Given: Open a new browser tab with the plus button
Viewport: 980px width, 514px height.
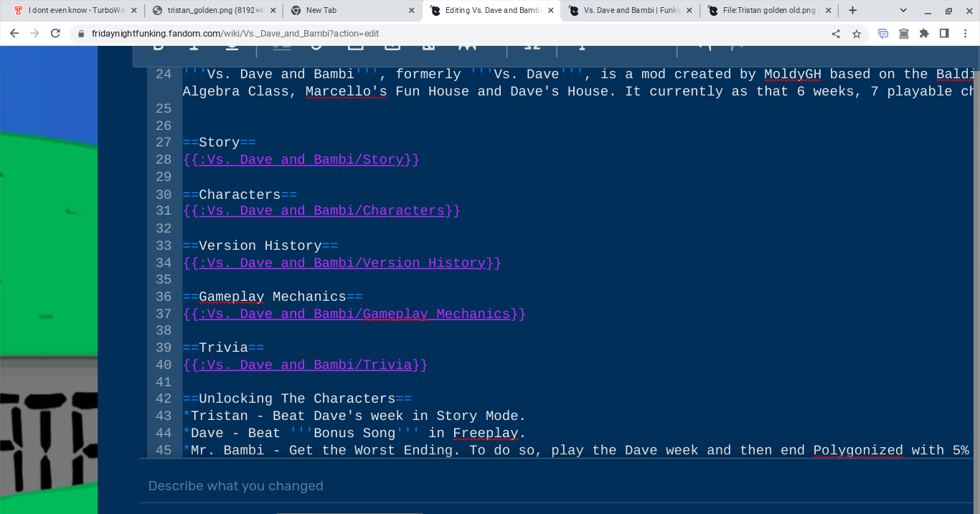Looking at the screenshot, I should 852,10.
